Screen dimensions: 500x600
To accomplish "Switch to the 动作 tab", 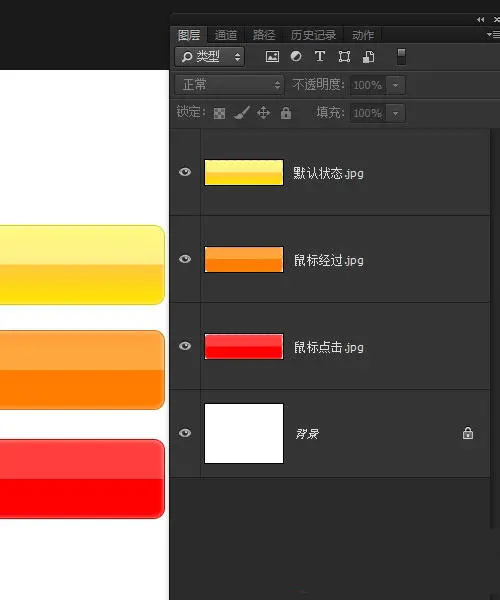I will coord(363,35).
